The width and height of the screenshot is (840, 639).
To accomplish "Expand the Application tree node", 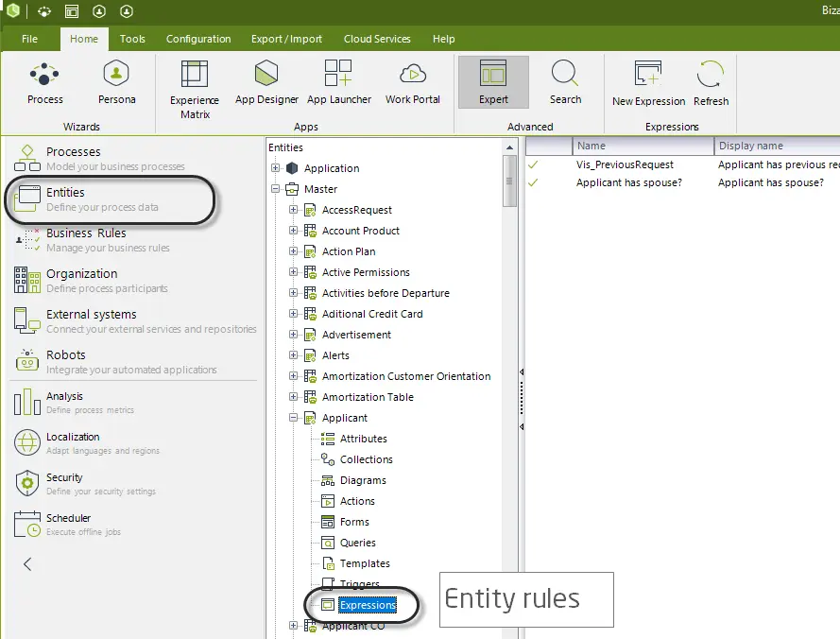I will tap(275, 168).
